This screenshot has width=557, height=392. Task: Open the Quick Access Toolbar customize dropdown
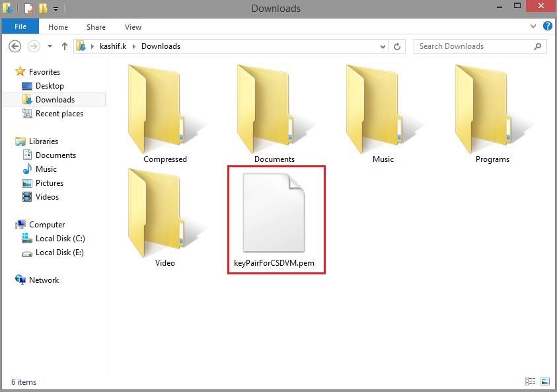coord(56,9)
